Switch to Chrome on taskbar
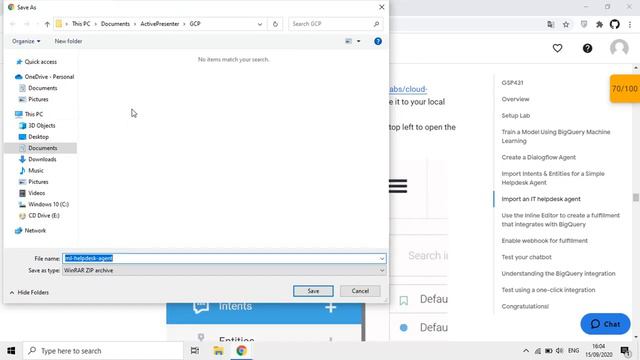The height and width of the screenshot is (360, 640). (x=241, y=351)
